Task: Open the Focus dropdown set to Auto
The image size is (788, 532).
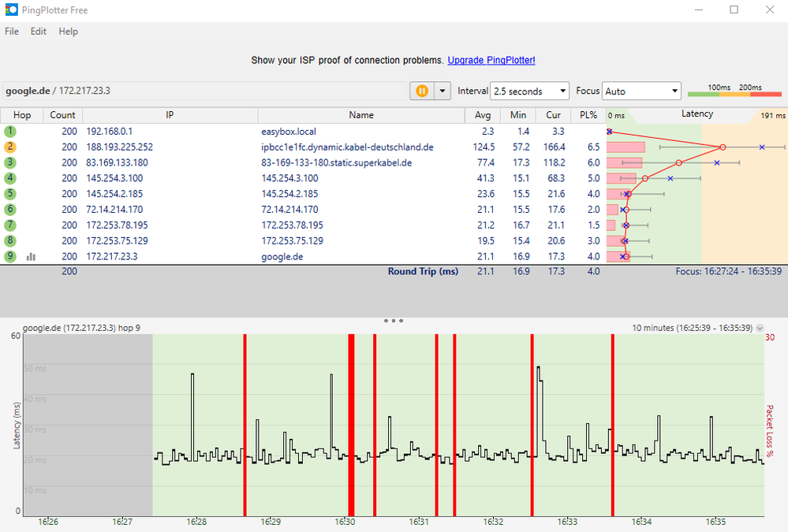Action: pos(641,91)
